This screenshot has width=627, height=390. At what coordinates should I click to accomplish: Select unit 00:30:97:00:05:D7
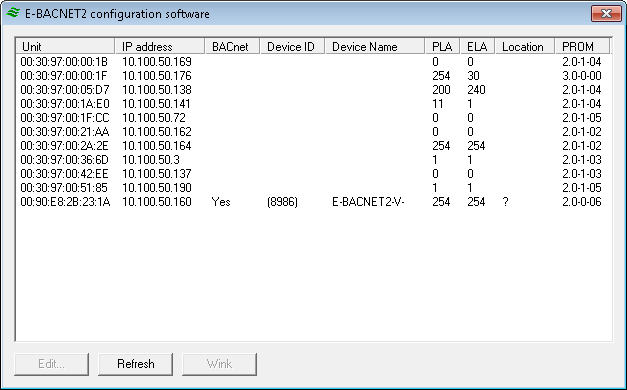[65, 90]
